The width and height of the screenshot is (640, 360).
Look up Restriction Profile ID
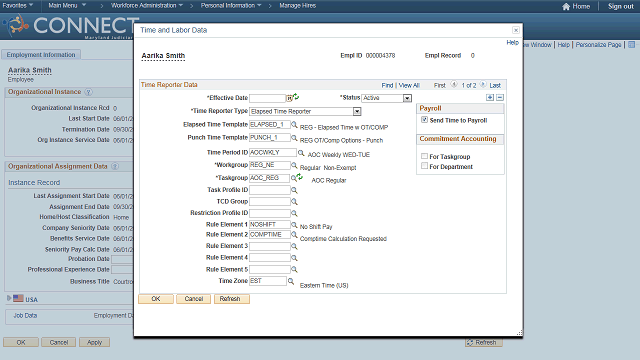294,213
